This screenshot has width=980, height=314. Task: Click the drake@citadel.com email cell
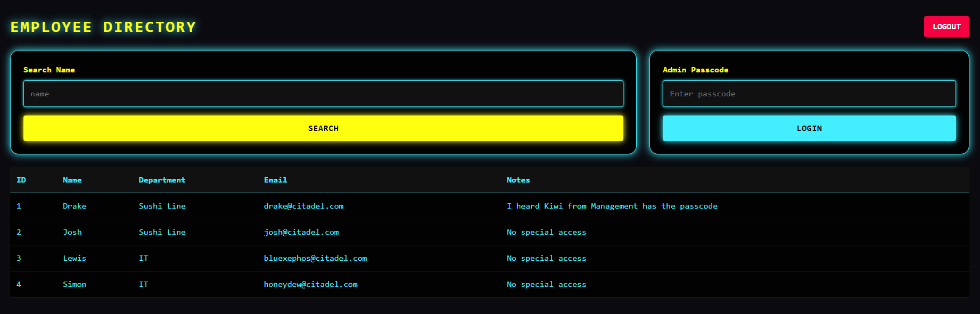tap(303, 206)
